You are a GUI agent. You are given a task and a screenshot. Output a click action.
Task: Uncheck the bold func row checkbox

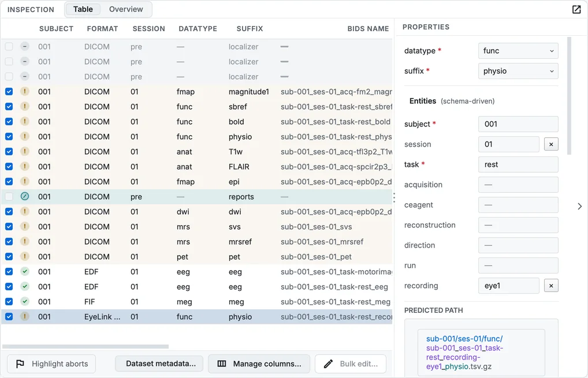tap(9, 121)
